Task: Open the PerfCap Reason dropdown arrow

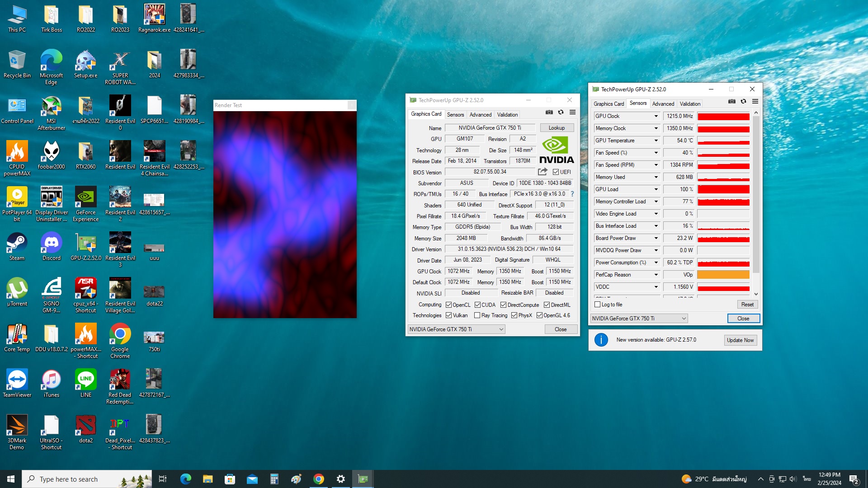Action: [x=656, y=275]
